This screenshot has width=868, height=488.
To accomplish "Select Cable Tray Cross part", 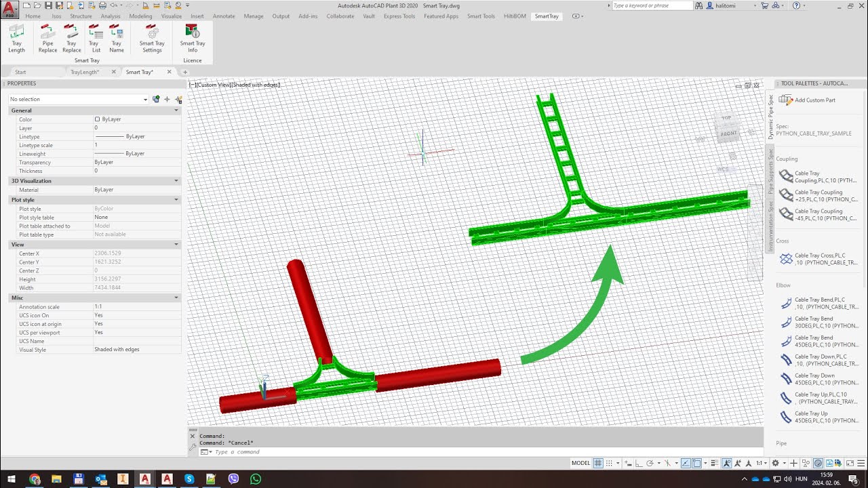I will (817, 259).
